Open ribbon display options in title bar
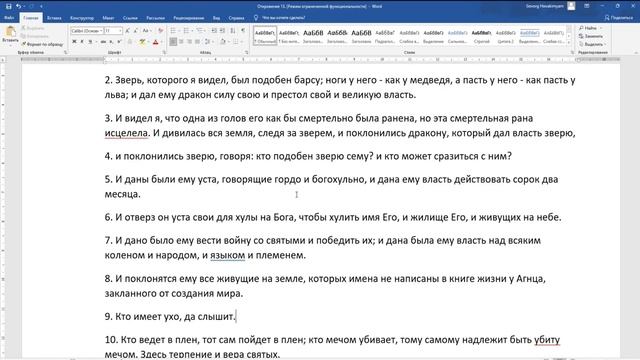 pos(587,6)
